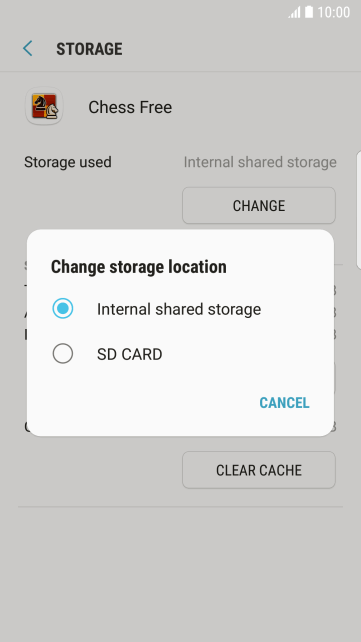
Task: Tap the edge panel handle on the right
Action: click(359, 210)
